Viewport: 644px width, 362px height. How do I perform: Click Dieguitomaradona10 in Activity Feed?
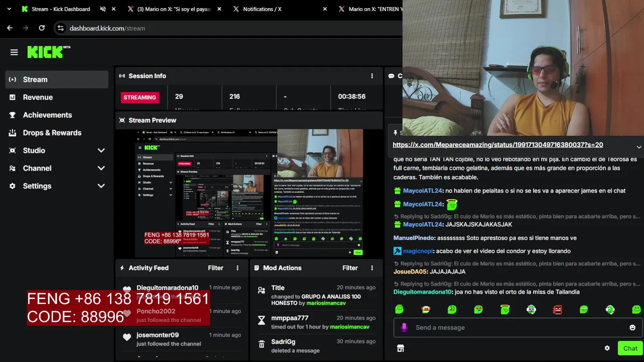tap(168, 288)
